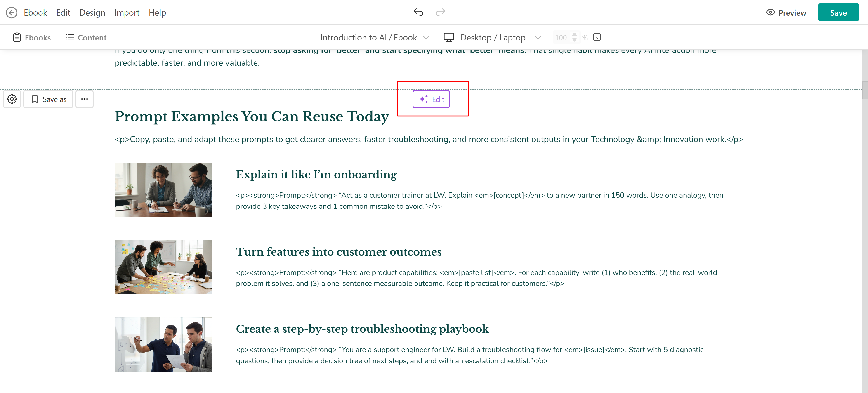868x393 pixels.
Task: Click the green Save button
Action: (x=838, y=13)
